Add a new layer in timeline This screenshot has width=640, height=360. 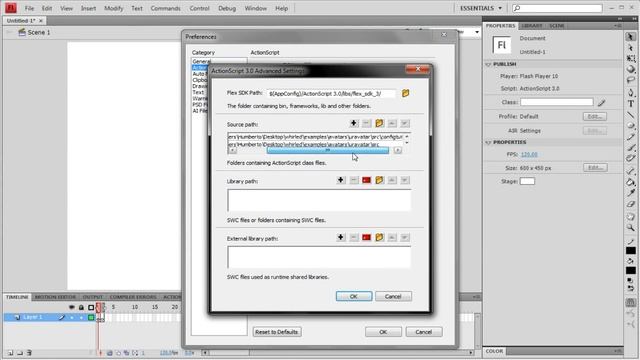click(10, 353)
